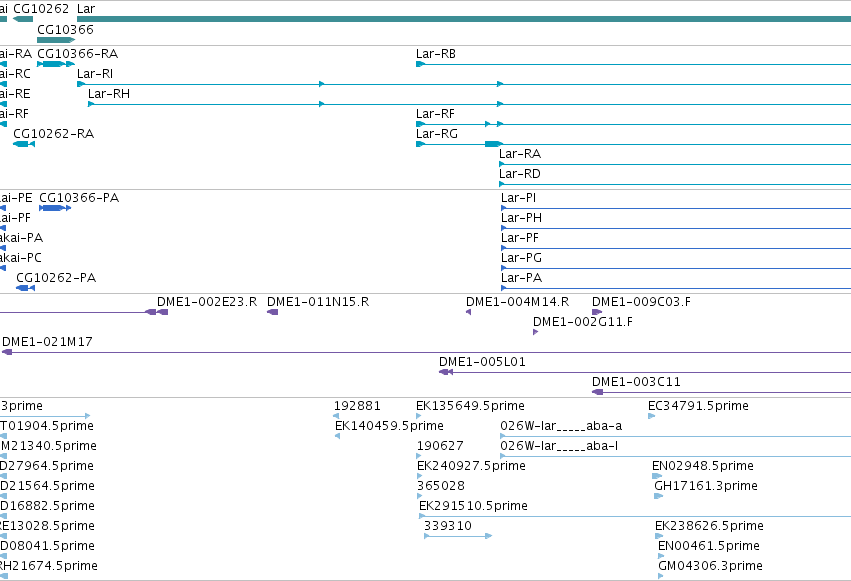851x581 pixels.
Task: Select the Lar-RB transcript
Action: [x=633, y=64]
